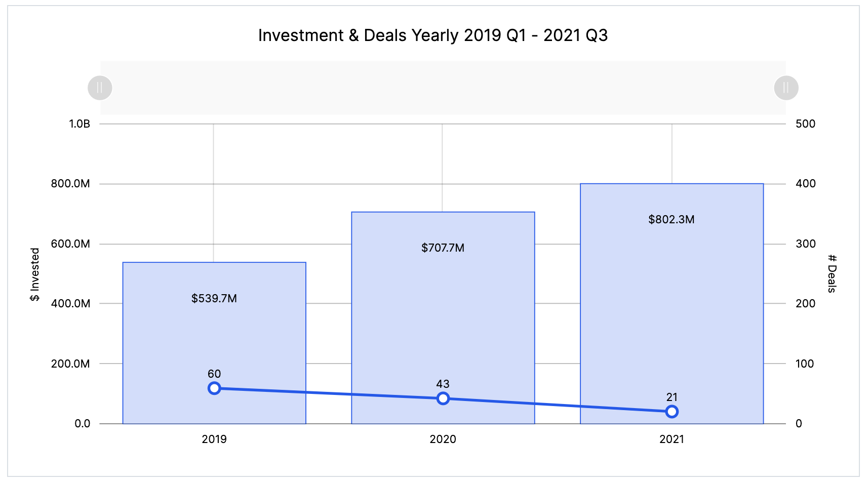
Task: Click the 2019 x-axis label
Action: (214, 439)
